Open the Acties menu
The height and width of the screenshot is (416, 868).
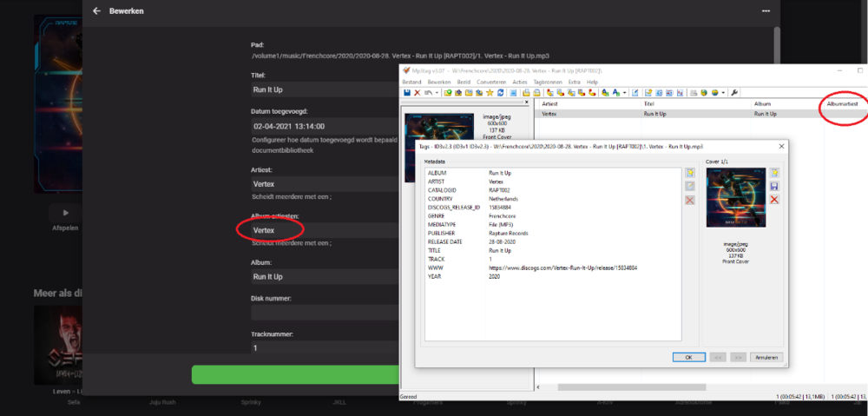point(520,82)
